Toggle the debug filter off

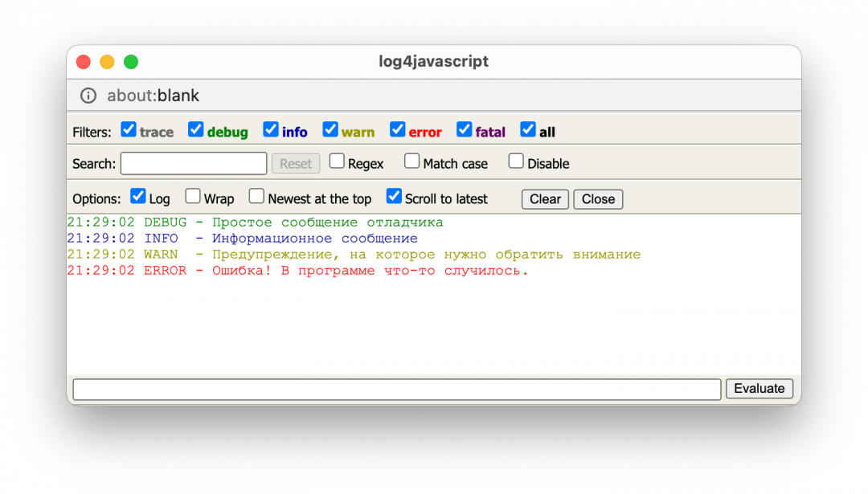(x=195, y=129)
